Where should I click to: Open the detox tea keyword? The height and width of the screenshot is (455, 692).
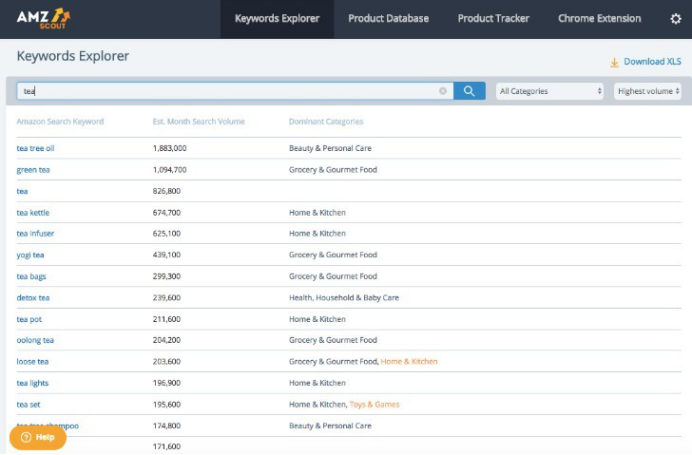click(33, 298)
